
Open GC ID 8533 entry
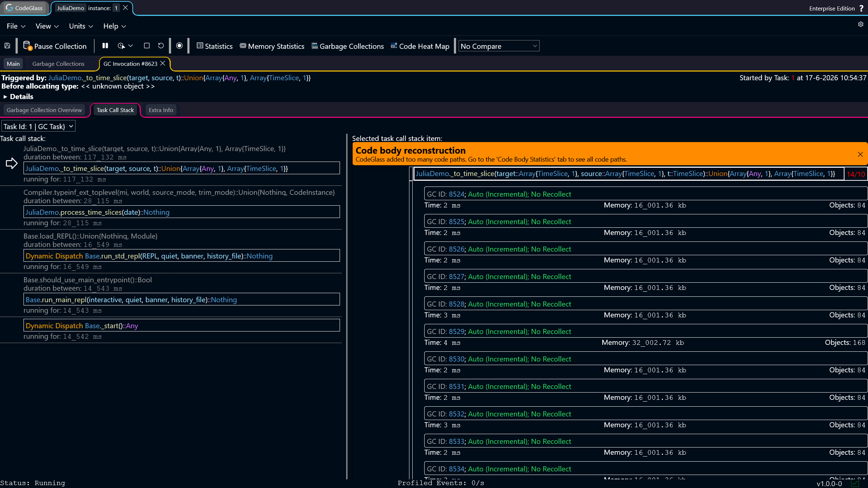[646, 441]
